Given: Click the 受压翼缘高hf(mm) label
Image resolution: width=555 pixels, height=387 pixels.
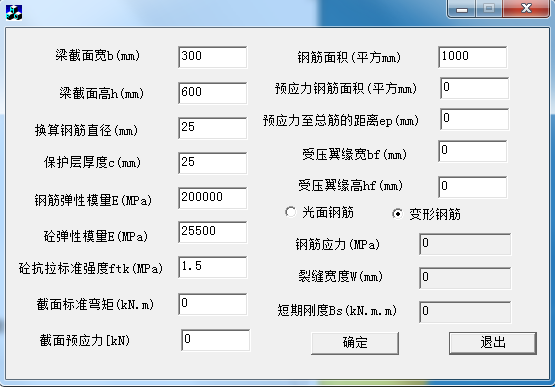Looking at the screenshot, I should click(350, 186).
